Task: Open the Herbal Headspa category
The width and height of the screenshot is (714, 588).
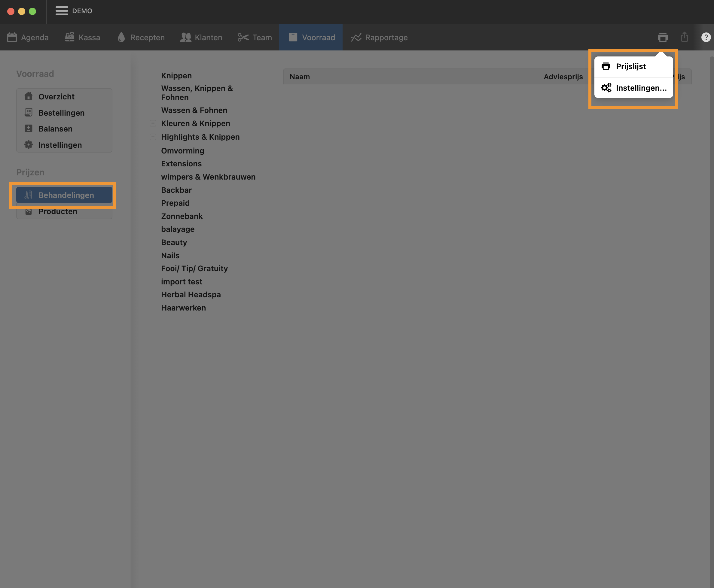Action: click(x=191, y=295)
